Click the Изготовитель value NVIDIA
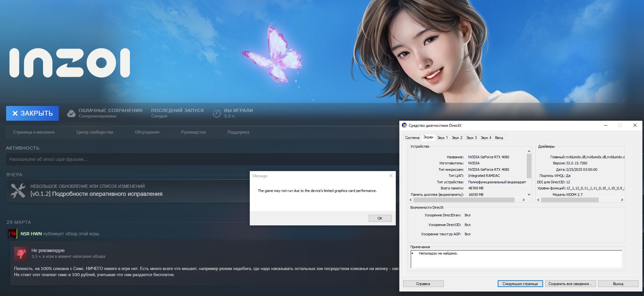Image resolution: width=644 pixels, height=296 pixels. coord(474,163)
